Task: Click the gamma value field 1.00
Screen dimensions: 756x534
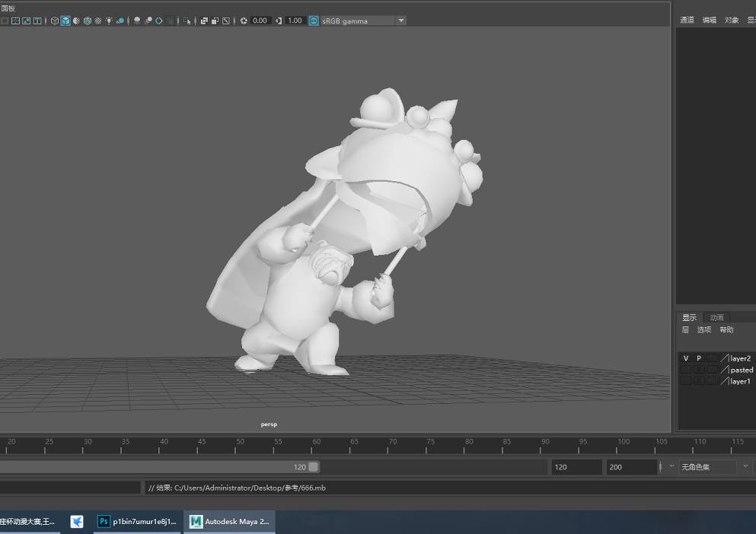Action: 295,21
